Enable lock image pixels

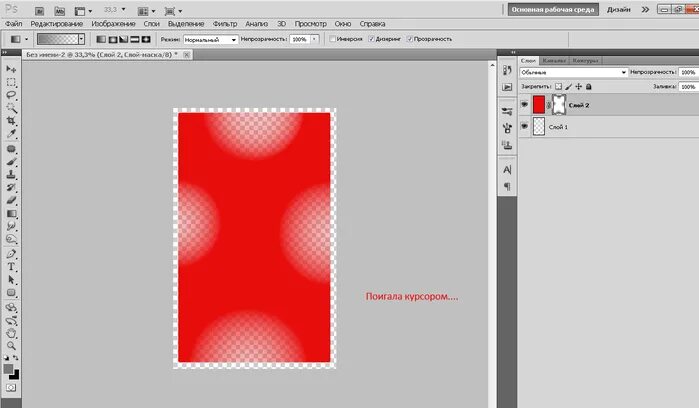point(568,87)
